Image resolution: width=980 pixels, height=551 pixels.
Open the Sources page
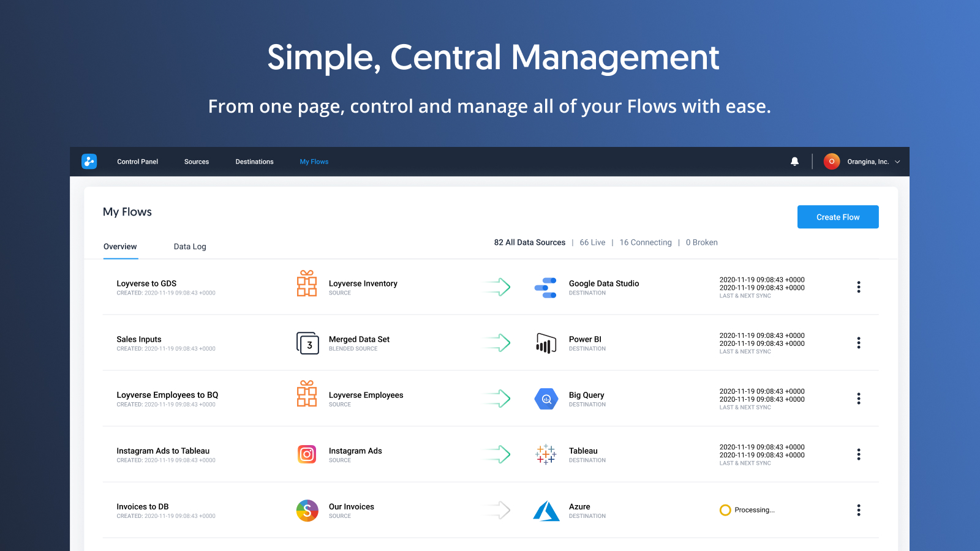click(197, 161)
